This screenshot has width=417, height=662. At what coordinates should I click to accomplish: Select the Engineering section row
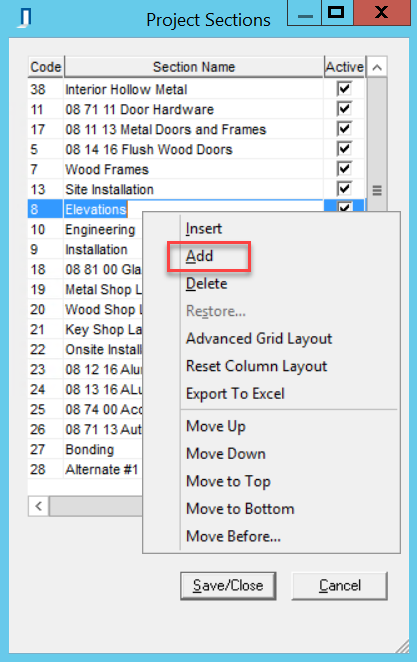point(85,229)
